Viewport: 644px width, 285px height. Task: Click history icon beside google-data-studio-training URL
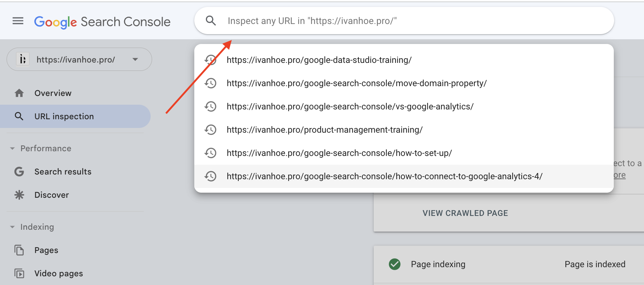211,60
